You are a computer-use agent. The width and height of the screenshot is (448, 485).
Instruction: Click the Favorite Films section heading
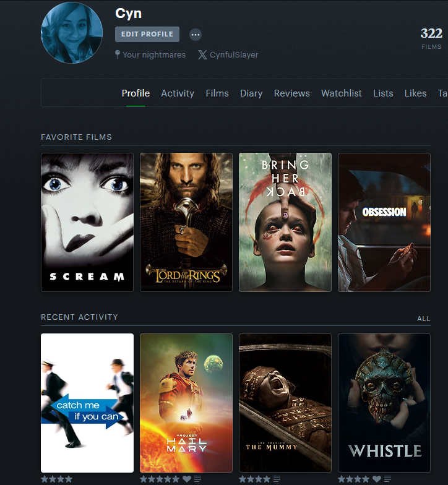pos(77,137)
